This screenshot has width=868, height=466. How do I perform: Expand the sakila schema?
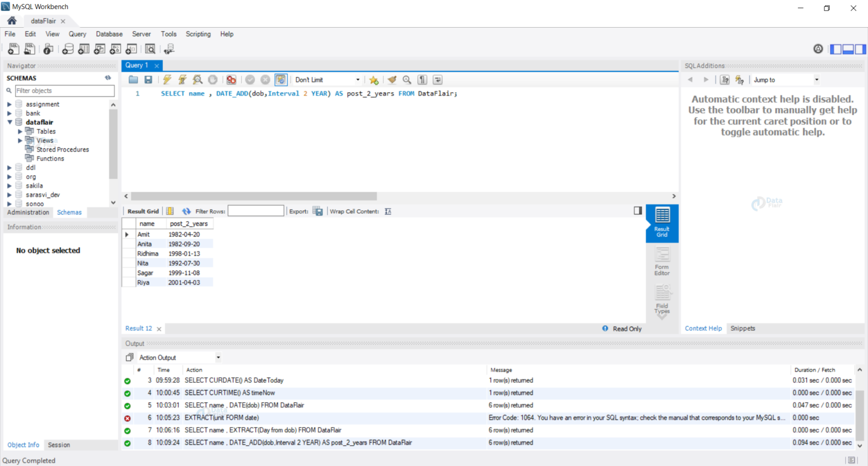coord(9,185)
